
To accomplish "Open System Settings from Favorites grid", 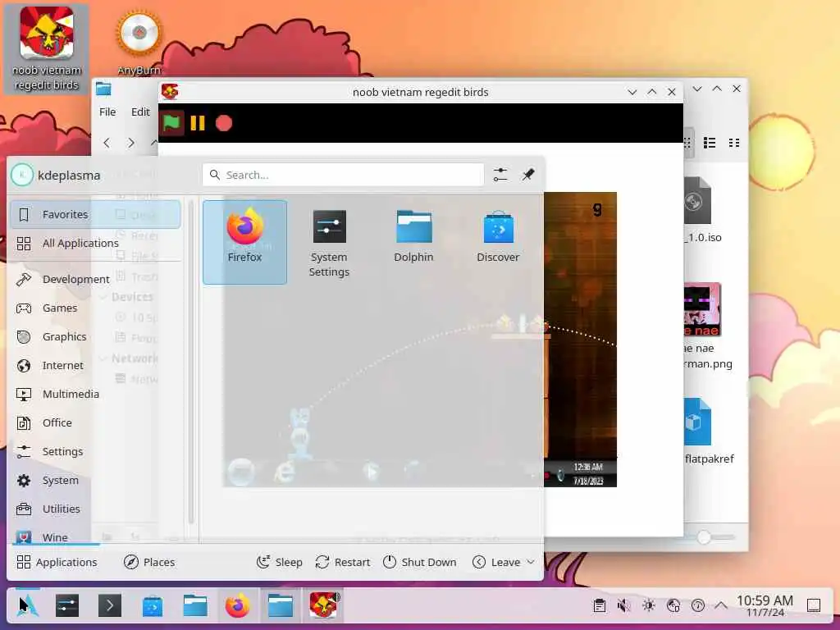I will 329,242.
